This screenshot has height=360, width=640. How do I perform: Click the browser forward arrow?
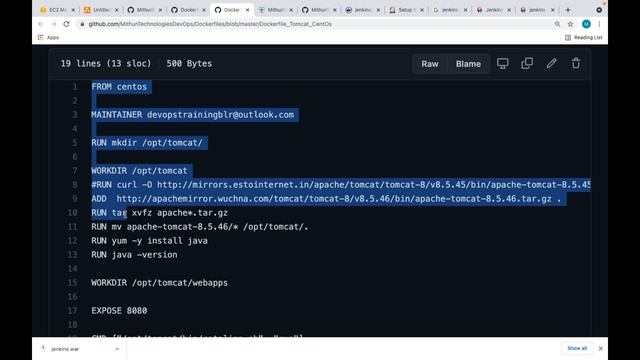coord(53,24)
